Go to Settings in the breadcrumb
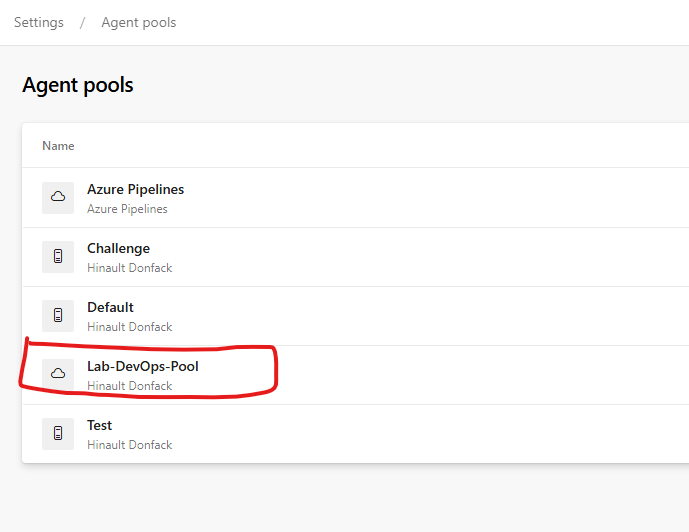The width and height of the screenshot is (689, 532). [39, 22]
